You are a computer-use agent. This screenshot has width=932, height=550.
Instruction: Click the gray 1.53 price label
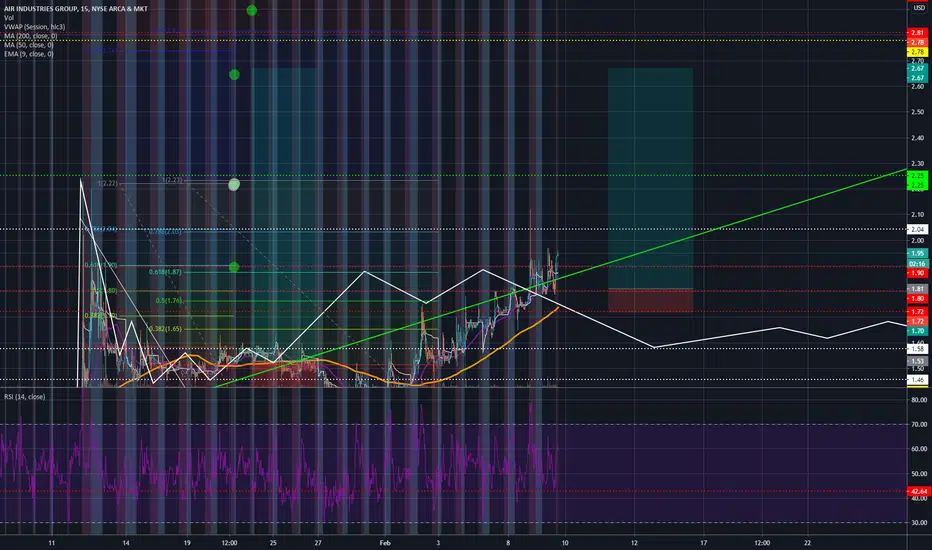pos(918,361)
